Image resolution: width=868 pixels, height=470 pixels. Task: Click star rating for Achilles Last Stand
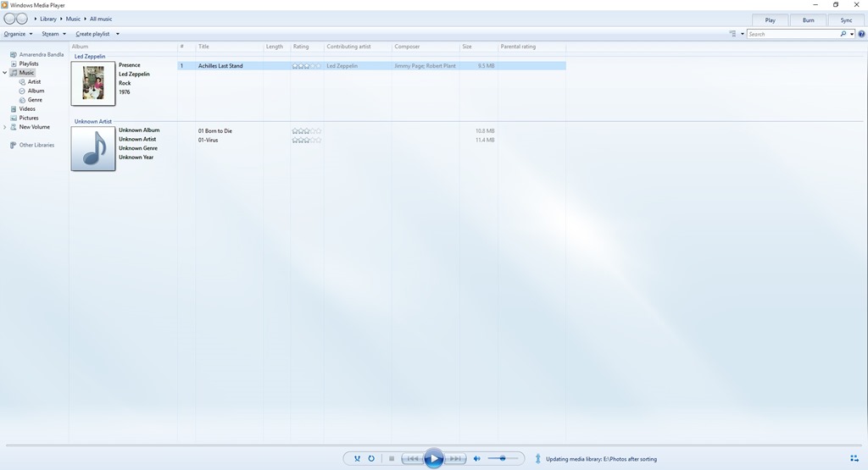pyautogui.click(x=307, y=66)
